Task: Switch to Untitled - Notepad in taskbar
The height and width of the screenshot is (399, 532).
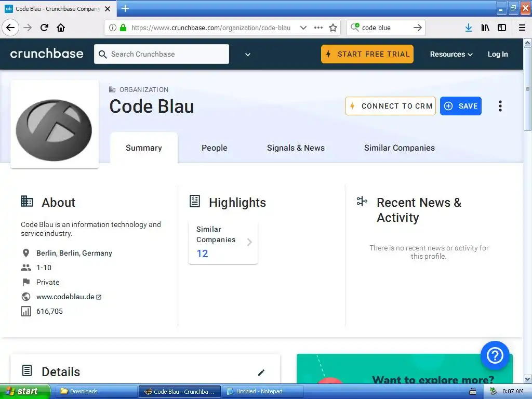Action: (262, 392)
